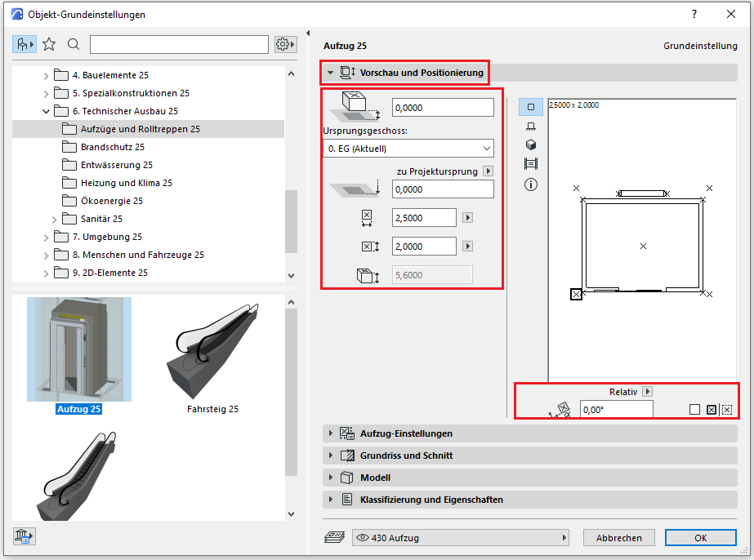754x560 pixels.
Task: Select the 2D floor plan preview icon
Action: [x=531, y=108]
